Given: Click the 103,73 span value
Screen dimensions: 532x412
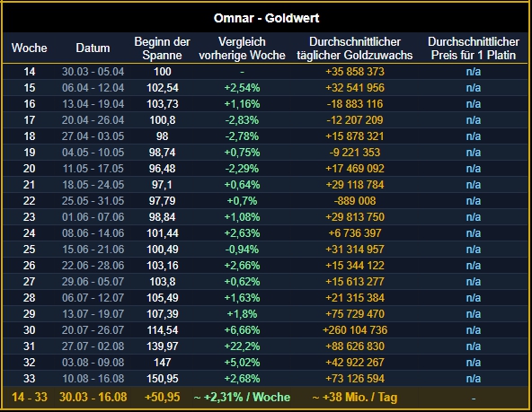Looking at the screenshot, I should (162, 104).
